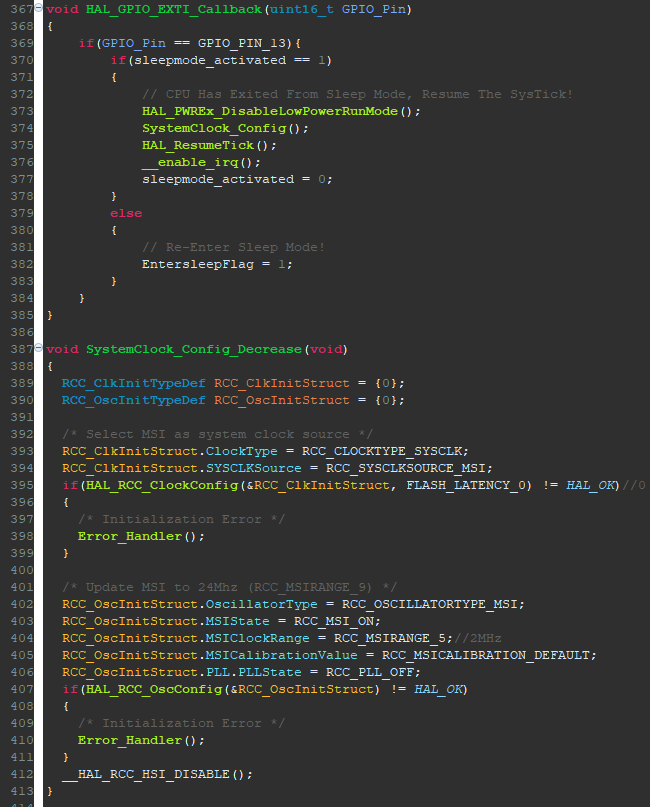Image resolution: width=650 pixels, height=807 pixels.
Task: Collapse the SystemClock_Config_Decrease function fold marker
Action: pos(38,347)
